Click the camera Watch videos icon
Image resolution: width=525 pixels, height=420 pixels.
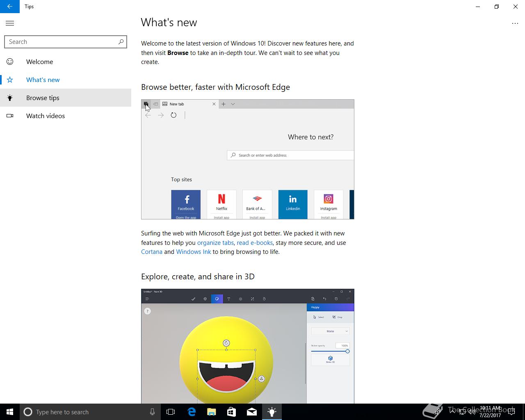coord(10,116)
